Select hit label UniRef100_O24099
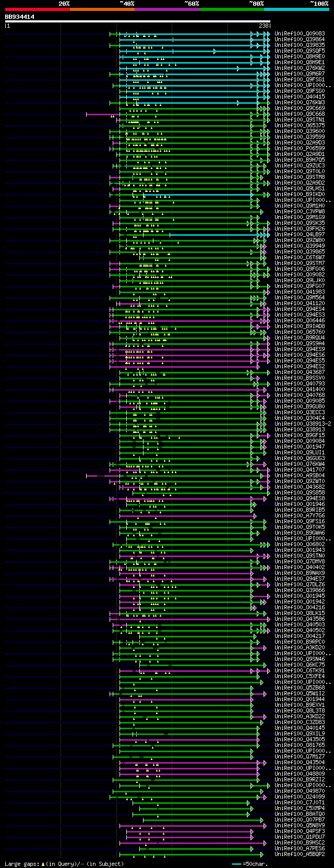Image resolution: width=334 pixels, height=868 pixels. click(x=300, y=797)
